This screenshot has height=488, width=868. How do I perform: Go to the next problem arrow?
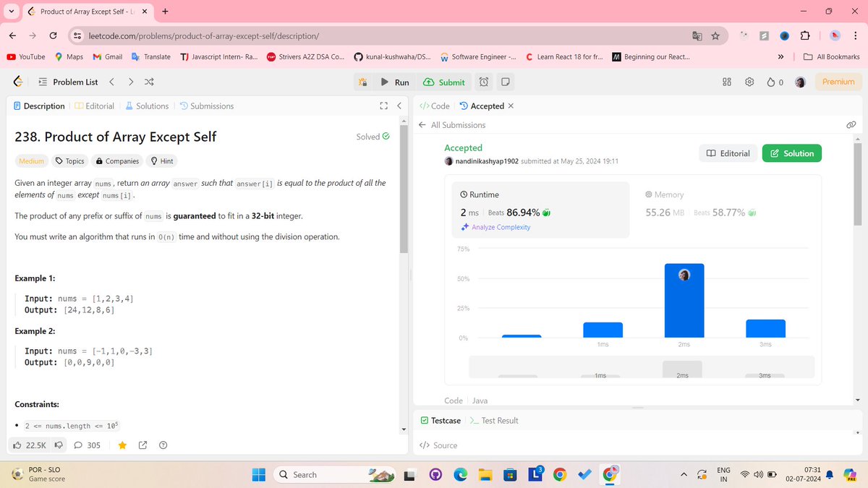[131, 82]
